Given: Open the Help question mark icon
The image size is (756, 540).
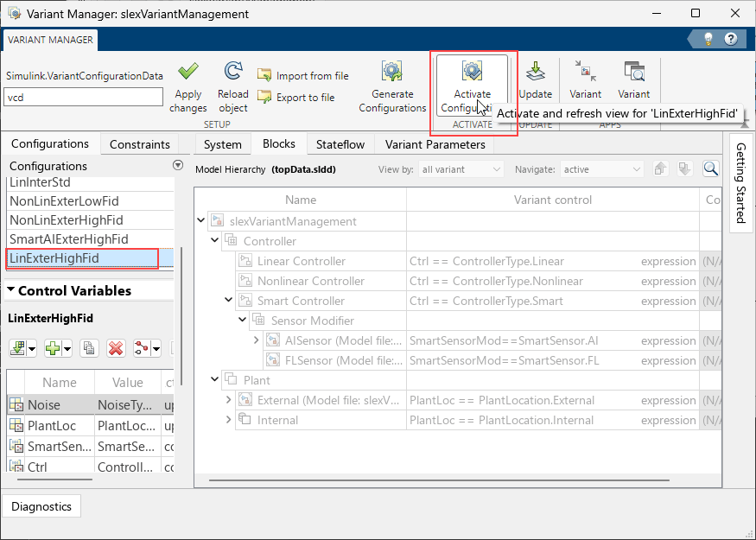Looking at the screenshot, I should [731, 39].
